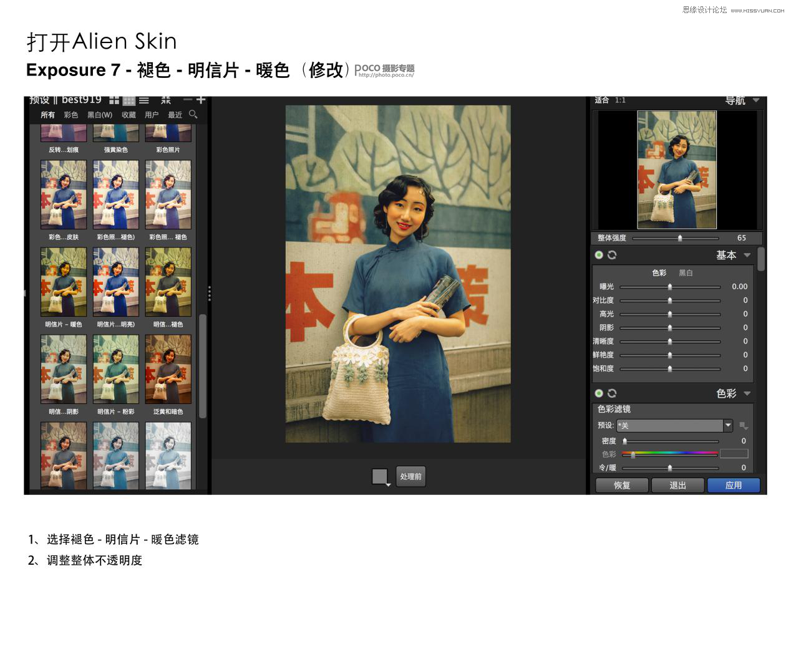Collapse the 基本 panel
The width and height of the screenshot is (791, 672).
click(747, 255)
